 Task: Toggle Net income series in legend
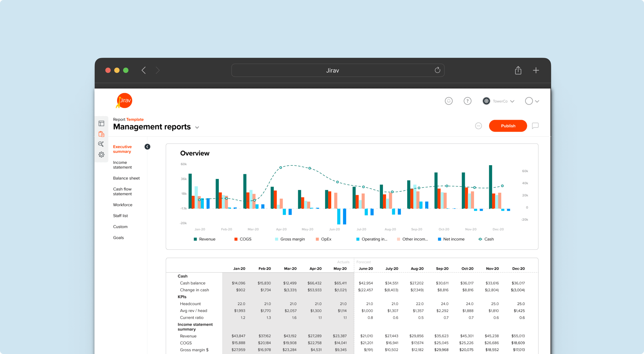point(451,239)
